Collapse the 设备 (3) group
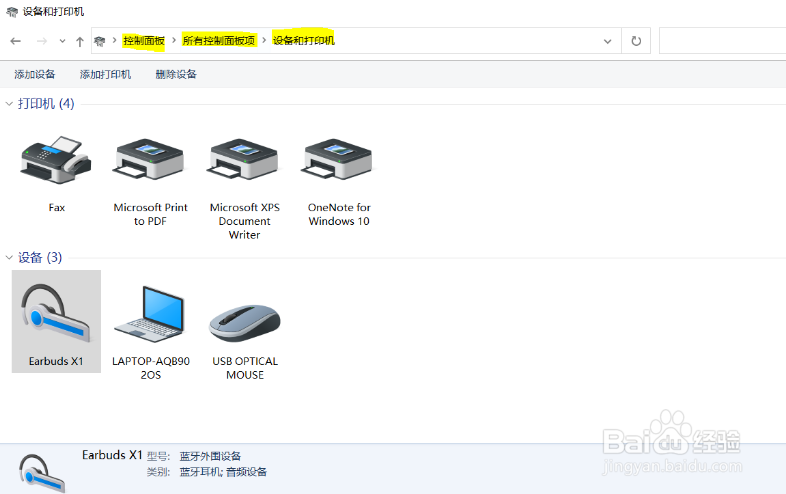This screenshot has height=494, width=786. pyautogui.click(x=9, y=258)
